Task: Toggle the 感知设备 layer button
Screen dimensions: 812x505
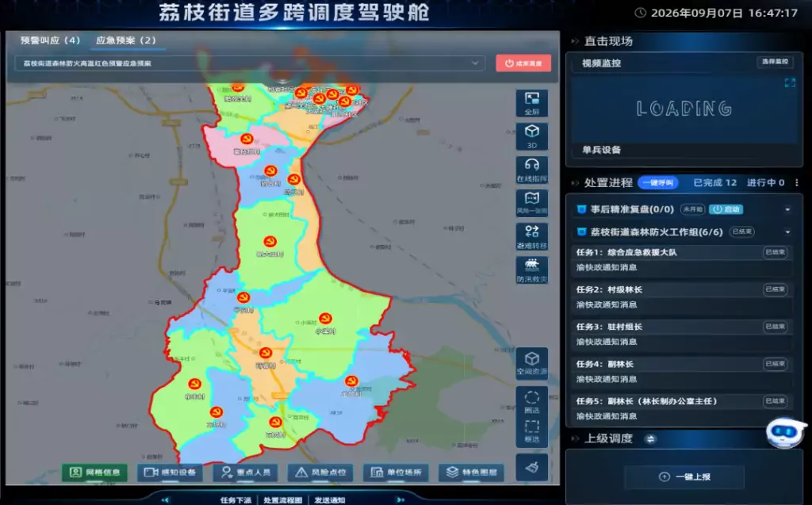Action: pos(170,472)
